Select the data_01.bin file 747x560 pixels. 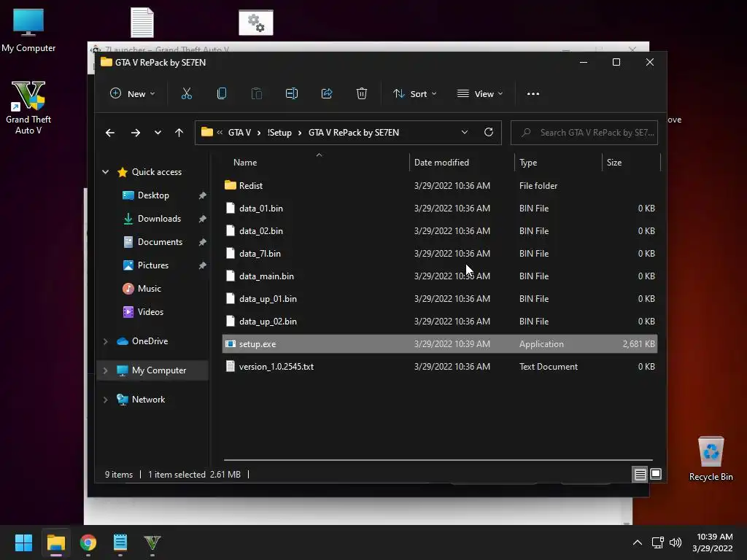coord(440,208)
